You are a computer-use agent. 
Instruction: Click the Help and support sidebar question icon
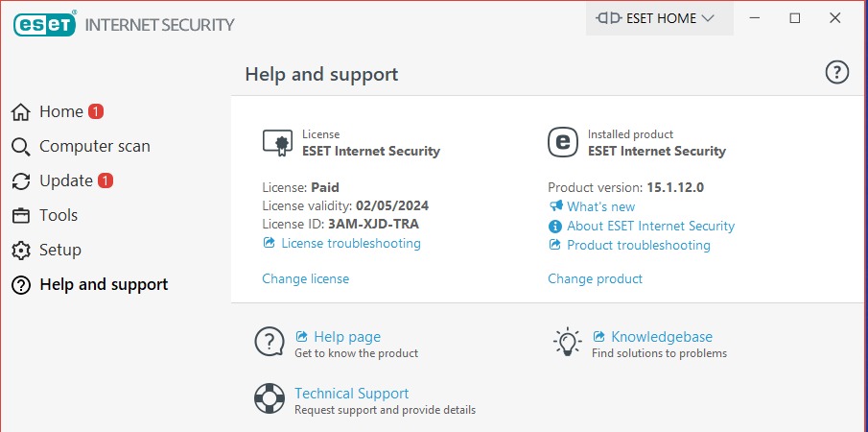click(x=21, y=285)
